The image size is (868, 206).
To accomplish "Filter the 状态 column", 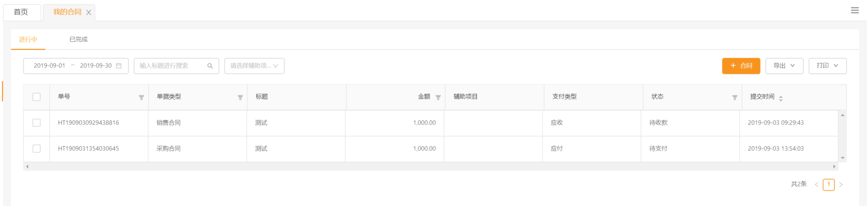I will tap(735, 97).
